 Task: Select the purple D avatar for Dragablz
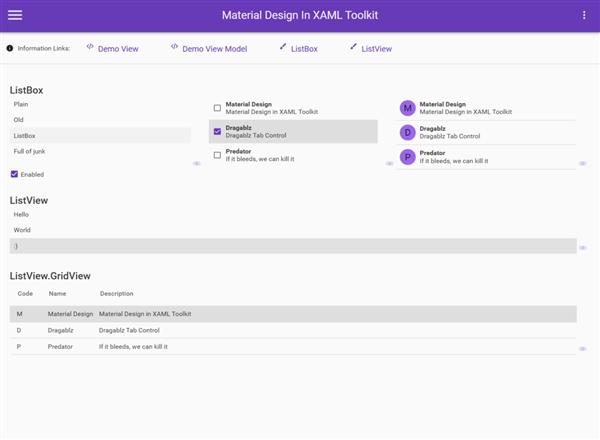[x=408, y=133]
